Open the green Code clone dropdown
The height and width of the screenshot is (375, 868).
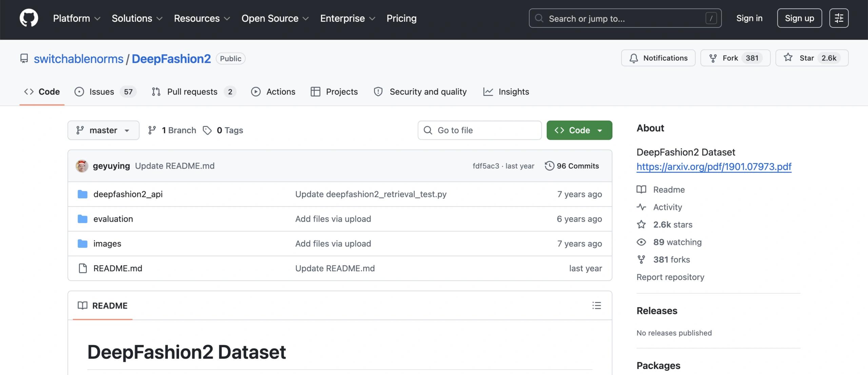[x=579, y=130]
